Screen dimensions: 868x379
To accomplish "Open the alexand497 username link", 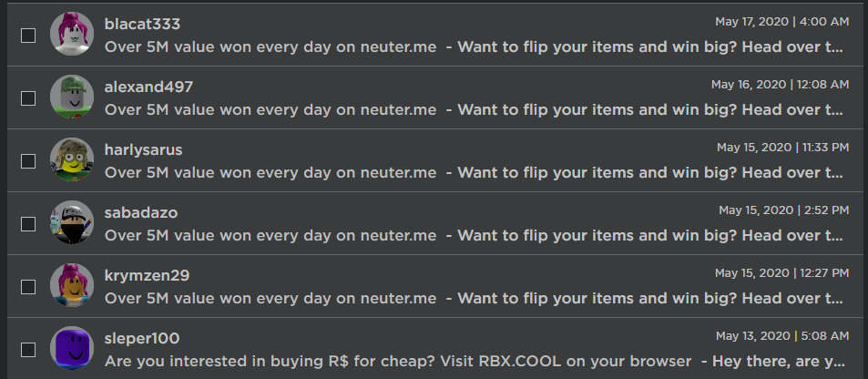I will click(148, 86).
